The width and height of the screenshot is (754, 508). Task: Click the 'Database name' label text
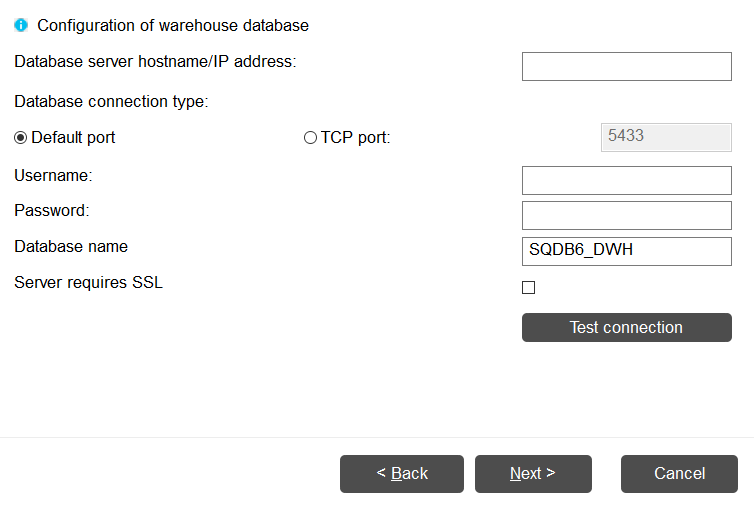coord(71,246)
